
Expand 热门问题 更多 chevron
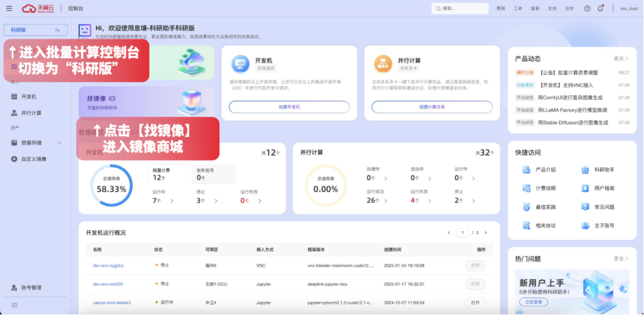[627, 259]
